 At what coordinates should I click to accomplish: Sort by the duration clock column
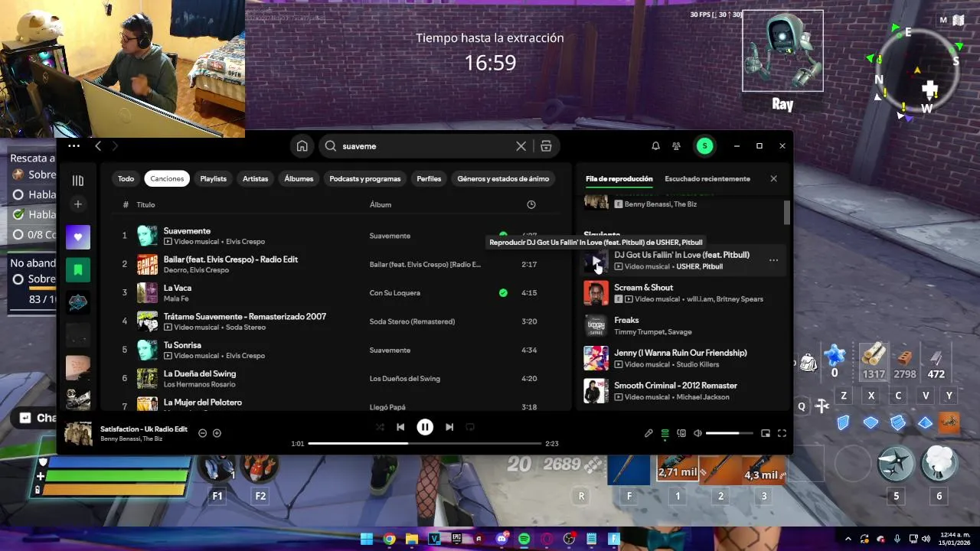click(531, 204)
